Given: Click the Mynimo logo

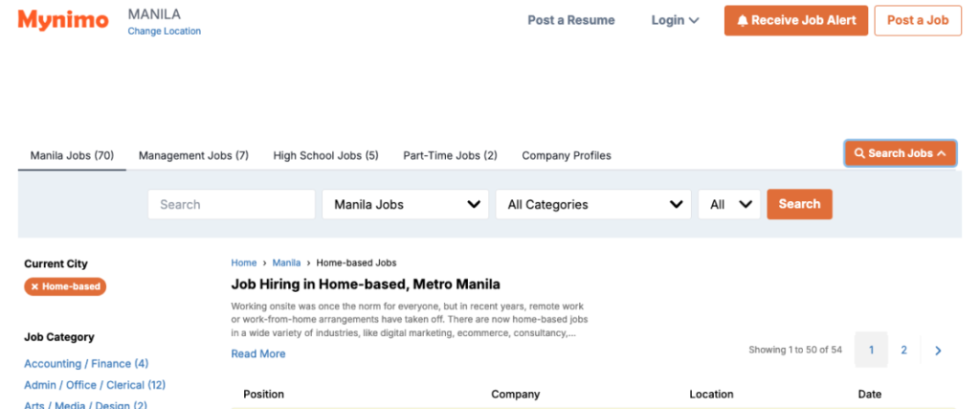Looking at the screenshot, I should pos(63,20).
